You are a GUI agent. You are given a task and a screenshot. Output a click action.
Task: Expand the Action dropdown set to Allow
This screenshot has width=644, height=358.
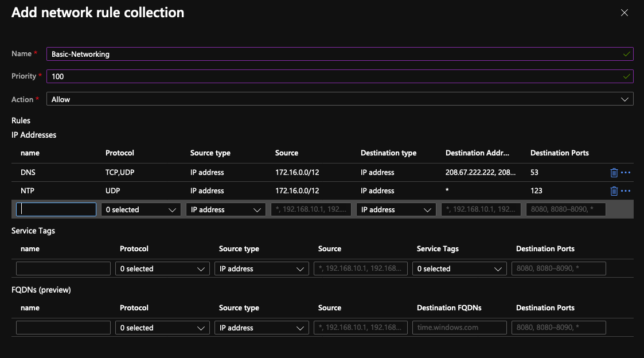pos(339,99)
